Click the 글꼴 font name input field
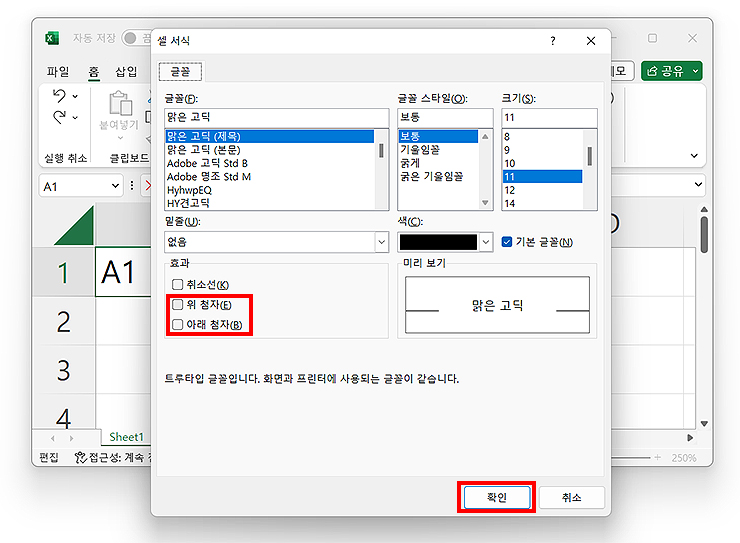 (x=277, y=117)
